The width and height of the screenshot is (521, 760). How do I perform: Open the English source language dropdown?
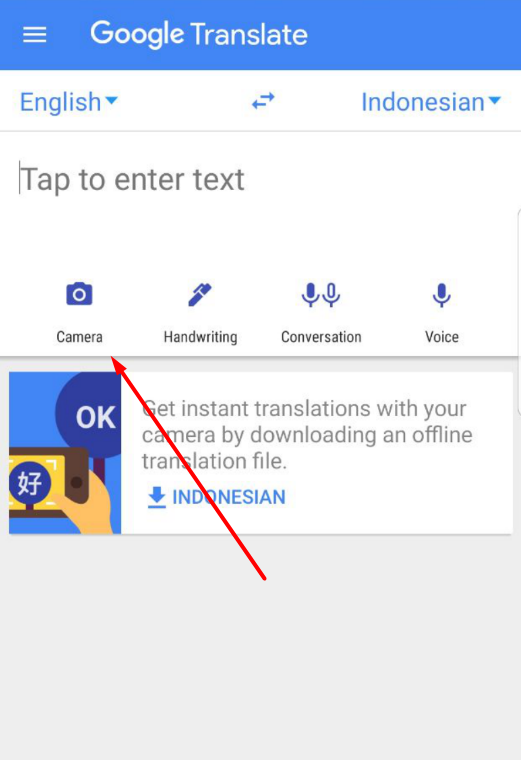[x=68, y=102]
